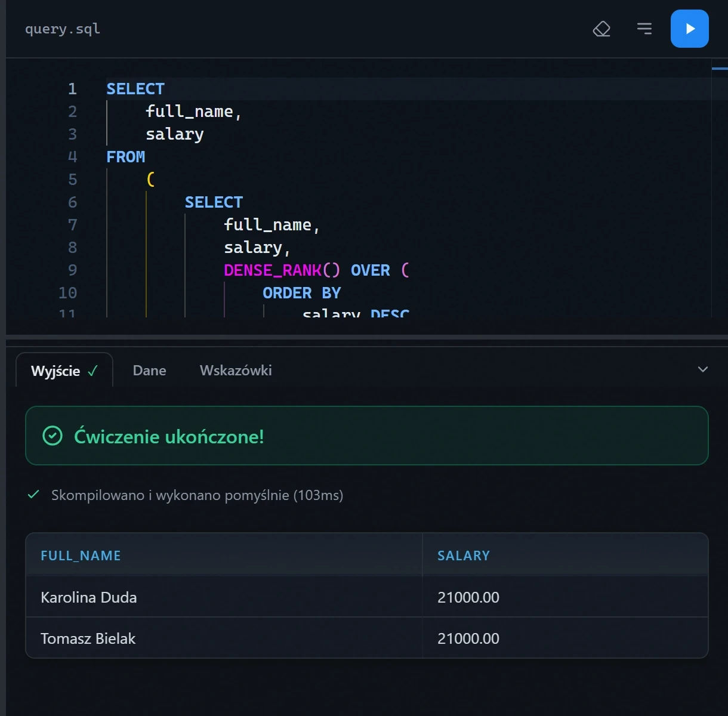
Task: Switch to the Wyjście tab
Action: pyautogui.click(x=64, y=371)
